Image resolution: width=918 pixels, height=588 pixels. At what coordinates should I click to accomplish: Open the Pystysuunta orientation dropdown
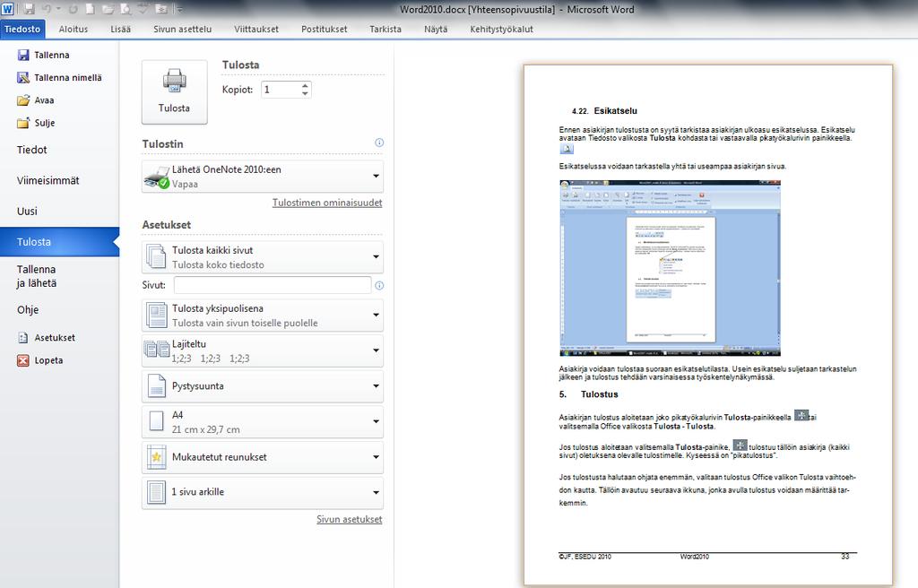[x=263, y=386]
